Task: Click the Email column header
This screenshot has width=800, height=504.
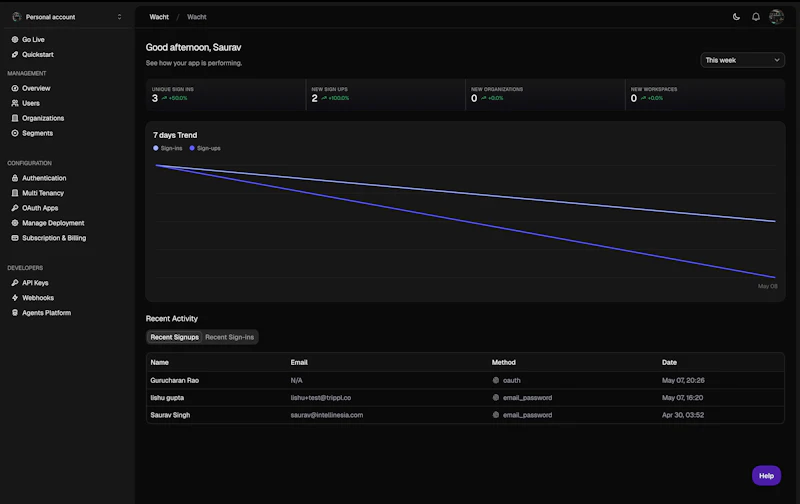Action: (299, 362)
